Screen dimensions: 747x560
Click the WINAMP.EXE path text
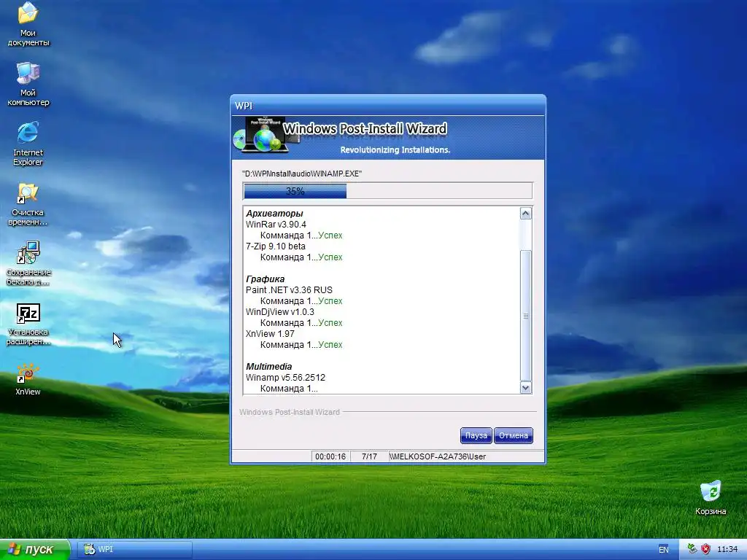point(302,174)
